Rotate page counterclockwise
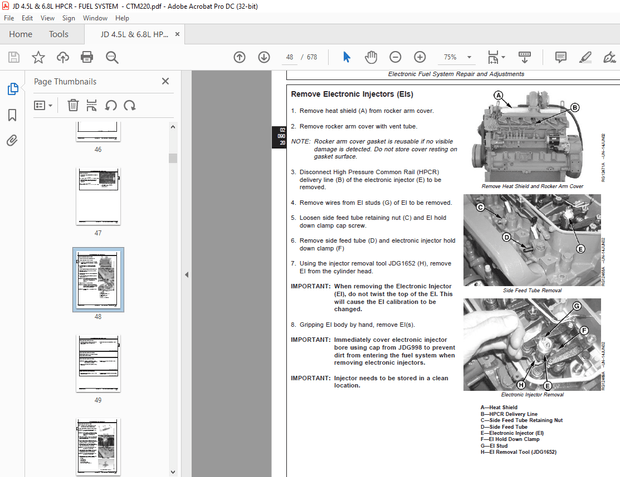The image size is (620, 477). tap(111, 105)
